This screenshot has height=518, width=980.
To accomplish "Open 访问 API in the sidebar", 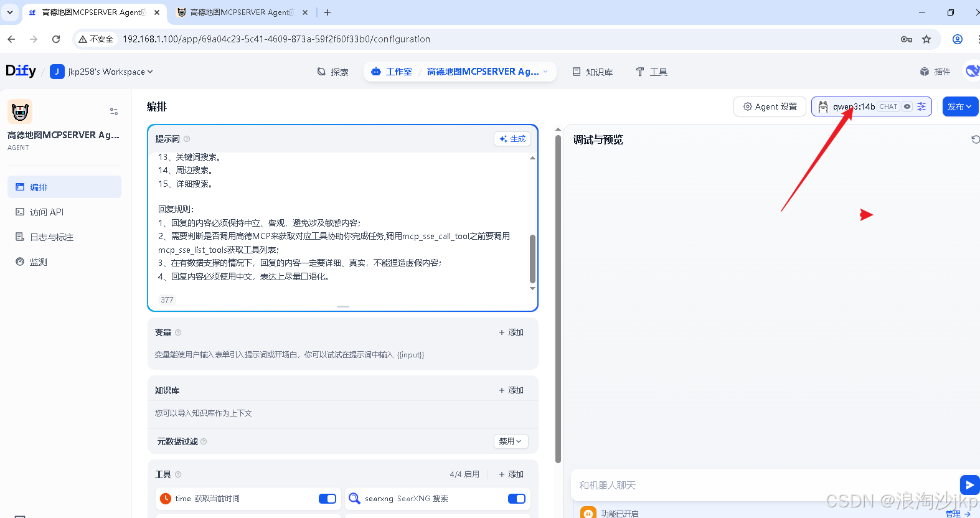I will click(64, 212).
